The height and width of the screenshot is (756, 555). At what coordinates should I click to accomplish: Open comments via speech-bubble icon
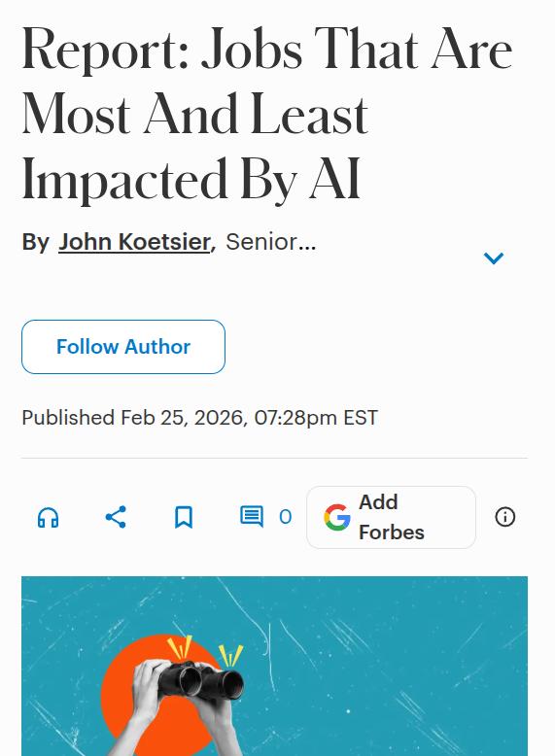pos(252,517)
